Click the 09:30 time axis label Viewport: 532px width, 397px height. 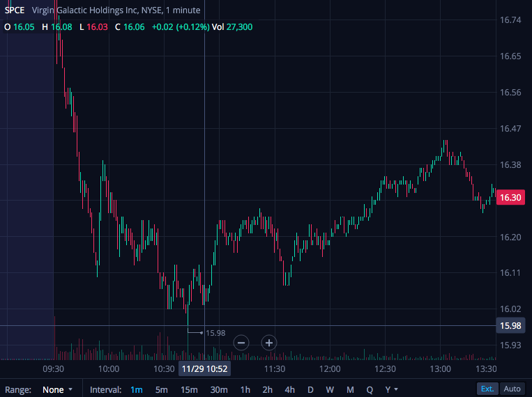(x=53, y=369)
